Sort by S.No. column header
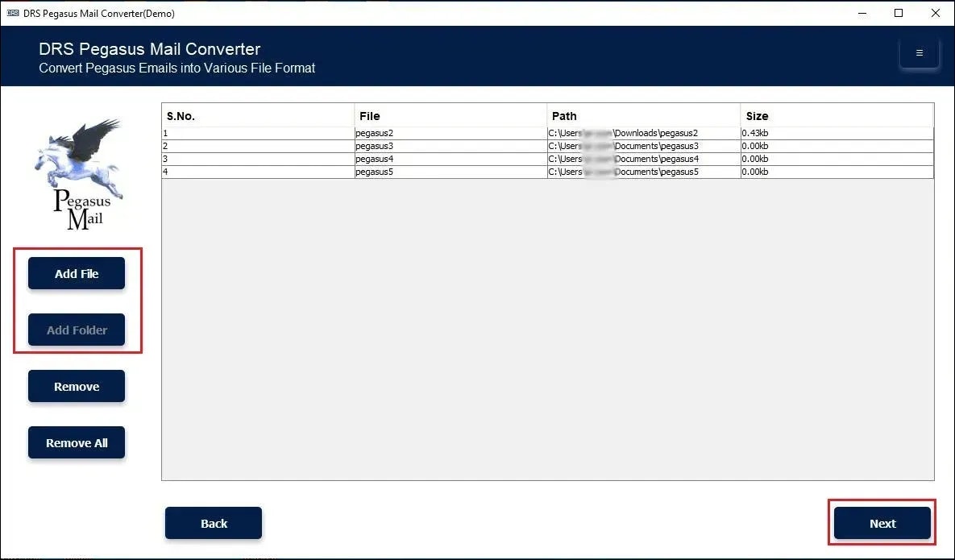 (x=258, y=116)
